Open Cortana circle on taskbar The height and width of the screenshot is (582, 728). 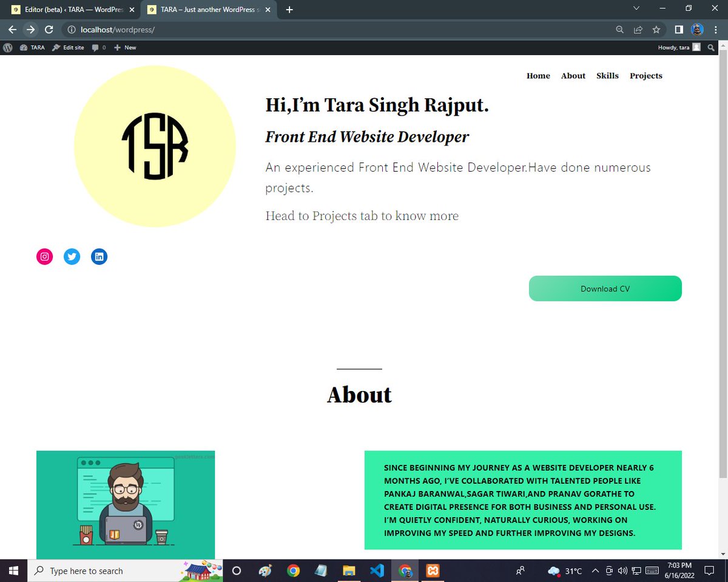[237, 570]
